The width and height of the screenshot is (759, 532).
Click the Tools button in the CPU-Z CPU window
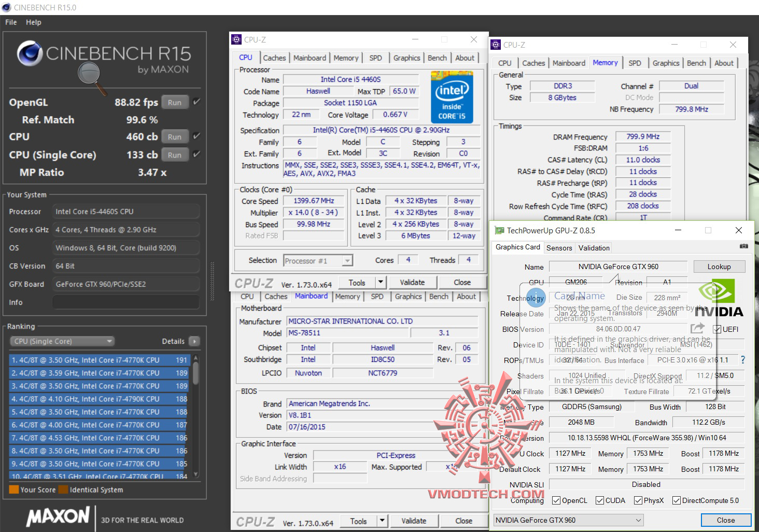click(x=357, y=282)
